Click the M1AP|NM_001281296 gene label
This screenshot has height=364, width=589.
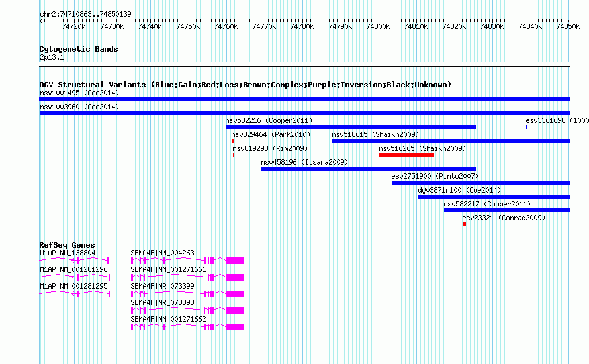tap(73, 270)
